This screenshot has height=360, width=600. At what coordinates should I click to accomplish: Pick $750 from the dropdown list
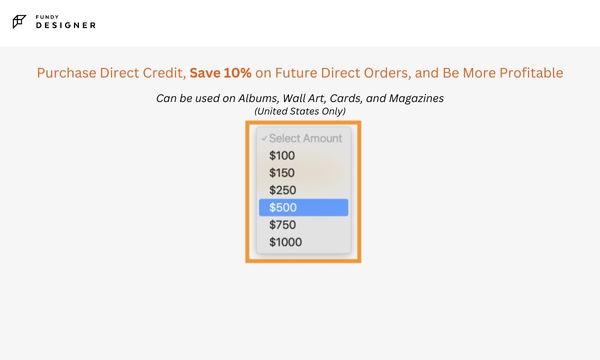pyautogui.click(x=303, y=225)
